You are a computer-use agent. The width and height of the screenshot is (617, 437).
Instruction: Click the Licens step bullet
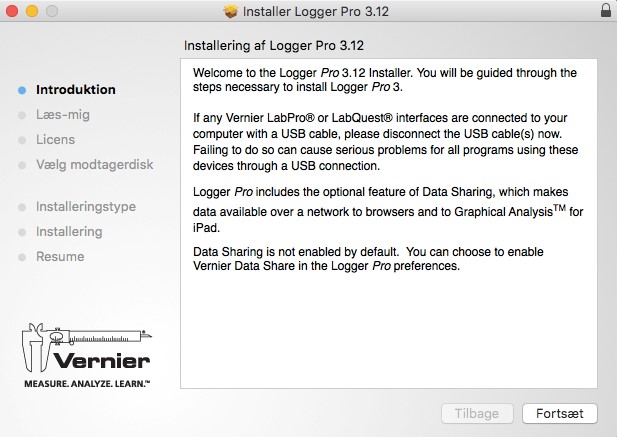[x=22, y=140]
